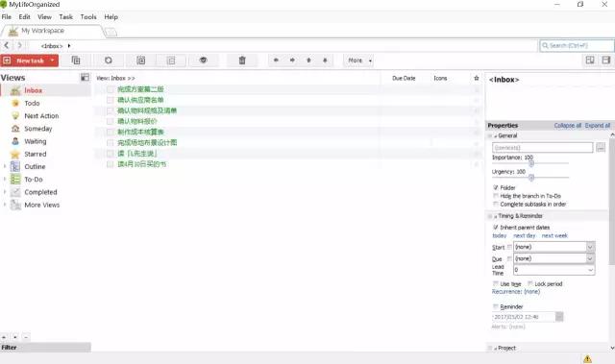Open the Help menu

click(111, 17)
